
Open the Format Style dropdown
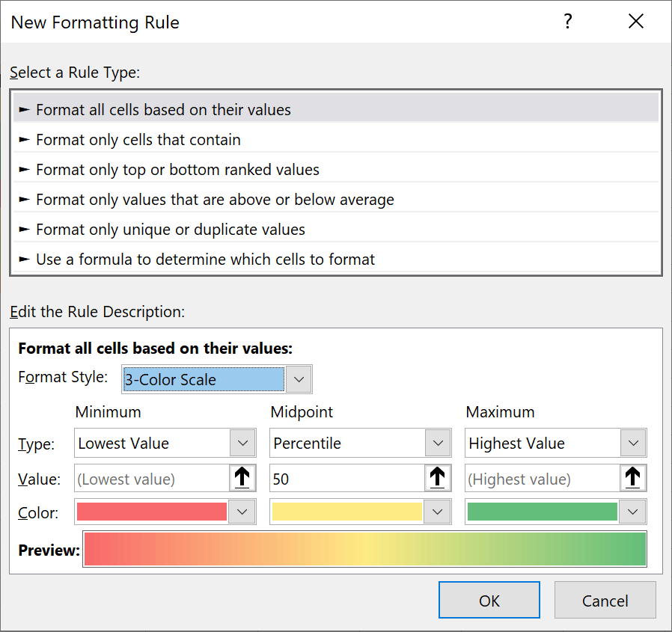point(299,379)
